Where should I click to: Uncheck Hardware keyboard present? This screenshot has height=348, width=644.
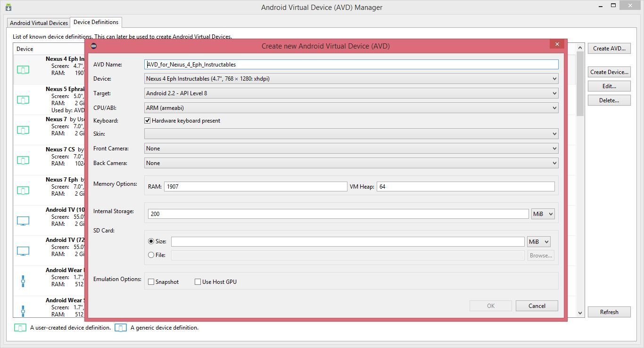pyautogui.click(x=148, y=120)
